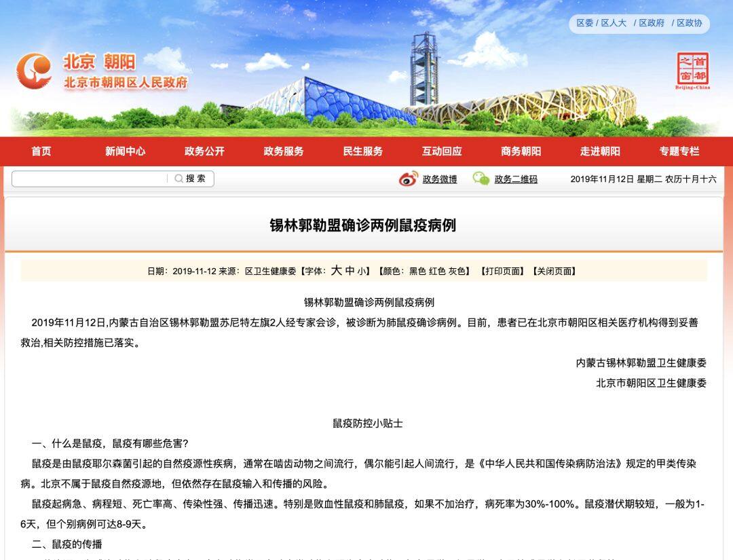Open 政务公开 in the red navigation bar
Viewport: 733px width, 560px height.
coord(204,151)
